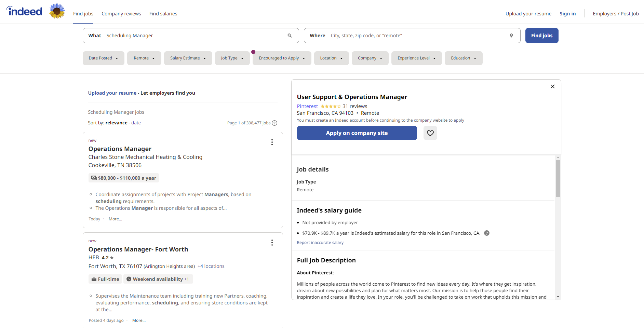Click the Report inaccurate salary link
This screenshot has width=644, height=328.
(320, 242)
